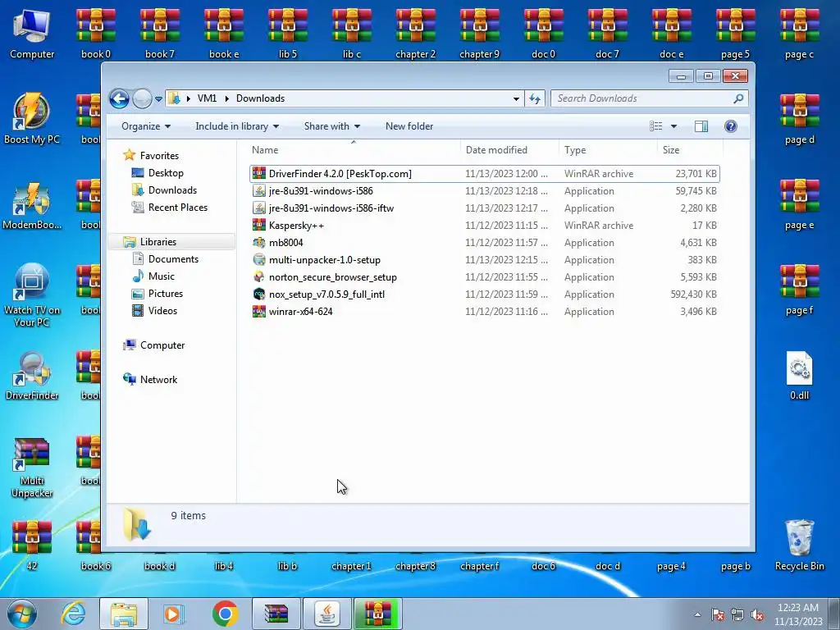Open the Organize dropdown menu
Screen dimensions: 840x630
tap(146, 126)
